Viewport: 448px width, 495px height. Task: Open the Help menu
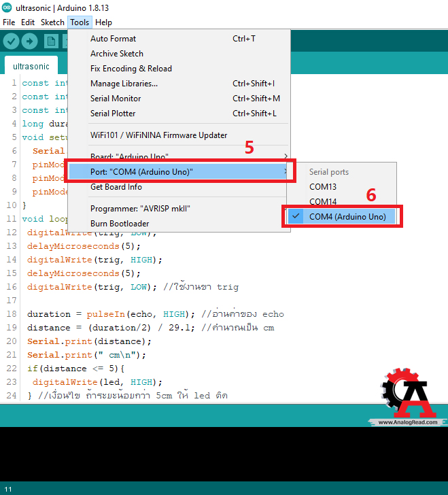[103, 22]
